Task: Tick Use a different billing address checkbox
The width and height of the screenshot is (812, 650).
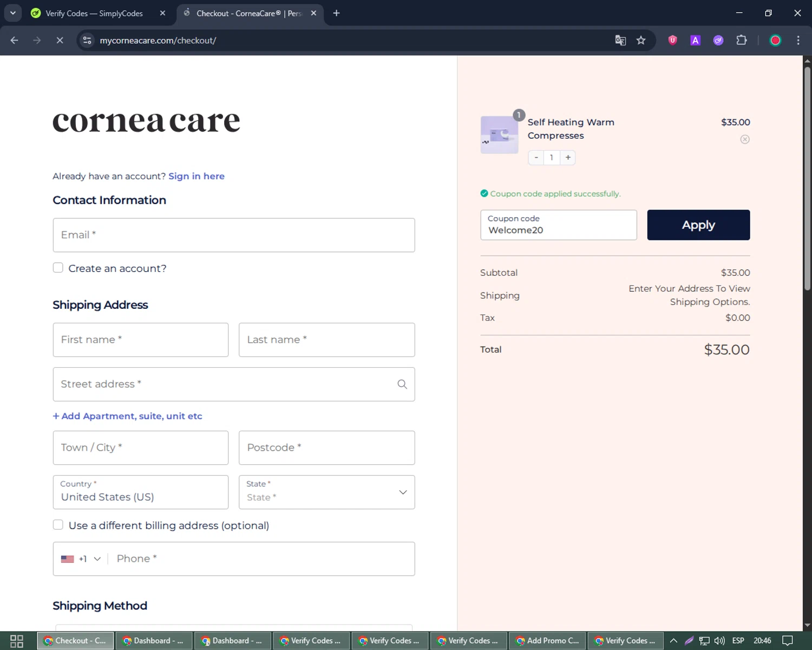Action: [58, 524]
